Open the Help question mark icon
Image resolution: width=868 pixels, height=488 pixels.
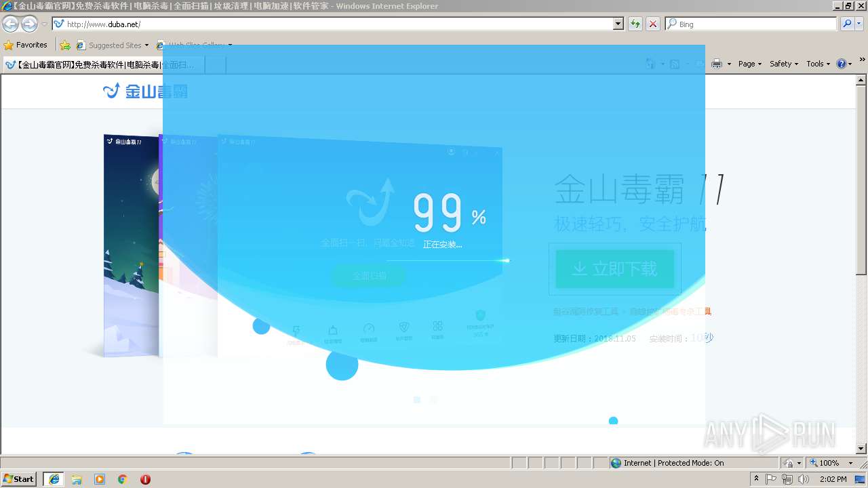point(842,64)
